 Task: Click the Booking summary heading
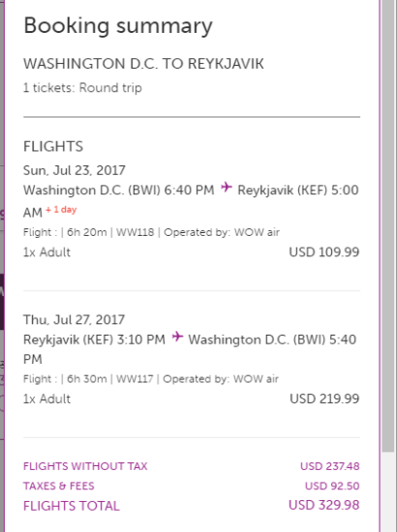pyautogui.click(x=118, y=26)
